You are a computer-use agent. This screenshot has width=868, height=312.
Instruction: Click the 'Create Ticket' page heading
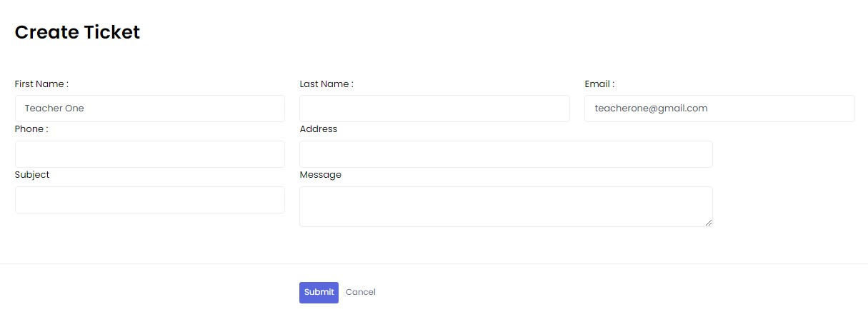pos(77,32)
